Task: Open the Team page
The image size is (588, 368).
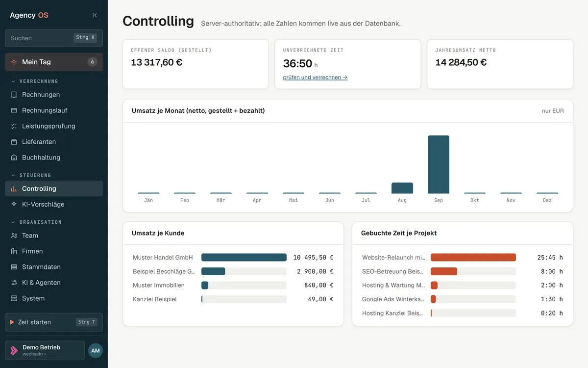Action: pyautogui.click(x=54, y=236)
